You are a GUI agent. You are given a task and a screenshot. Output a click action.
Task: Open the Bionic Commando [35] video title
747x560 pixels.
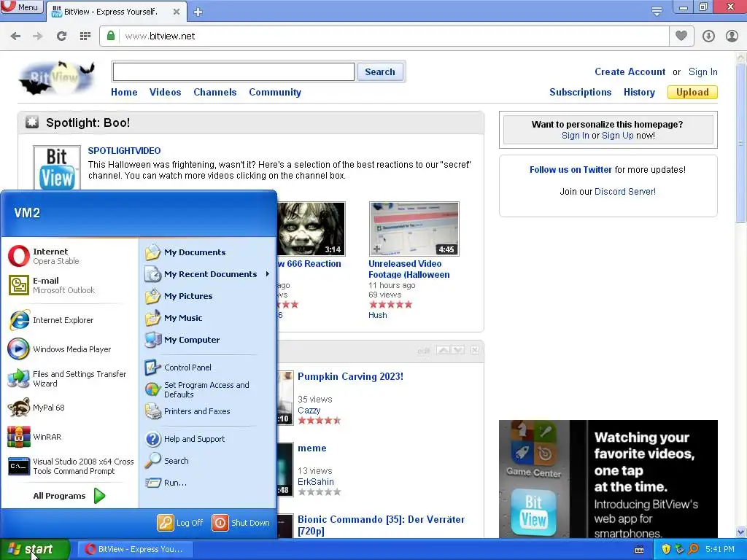381,525
